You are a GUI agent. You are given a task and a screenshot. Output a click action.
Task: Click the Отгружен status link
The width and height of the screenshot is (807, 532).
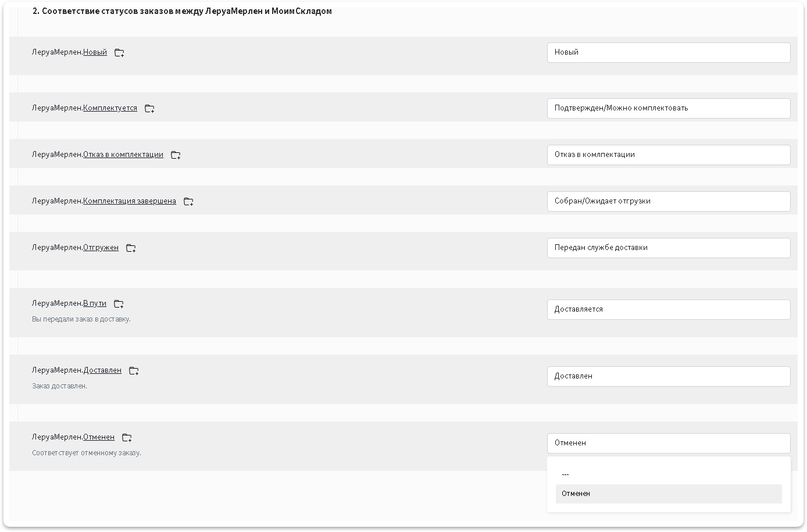click(x=101, y=248)
